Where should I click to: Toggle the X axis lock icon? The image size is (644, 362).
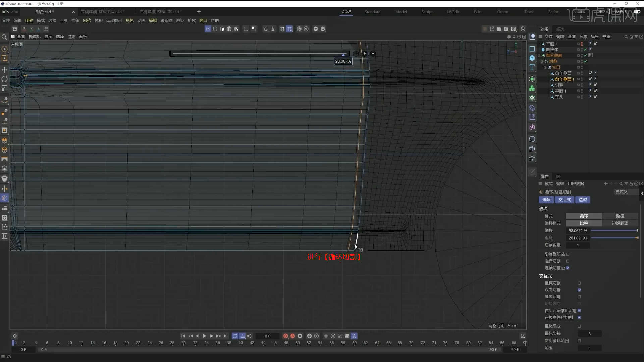pos(24,29)
